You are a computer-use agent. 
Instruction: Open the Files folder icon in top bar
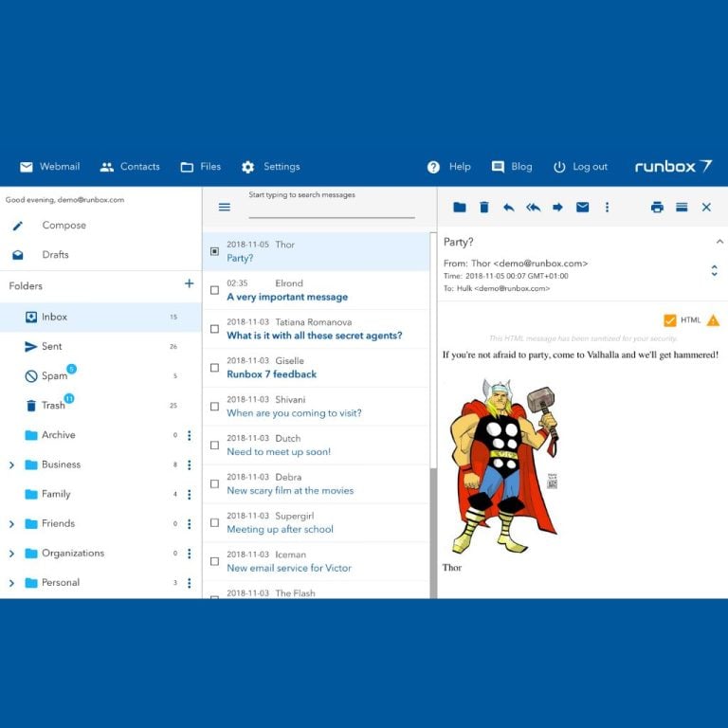pyautogui.click(x=187, y=167)
